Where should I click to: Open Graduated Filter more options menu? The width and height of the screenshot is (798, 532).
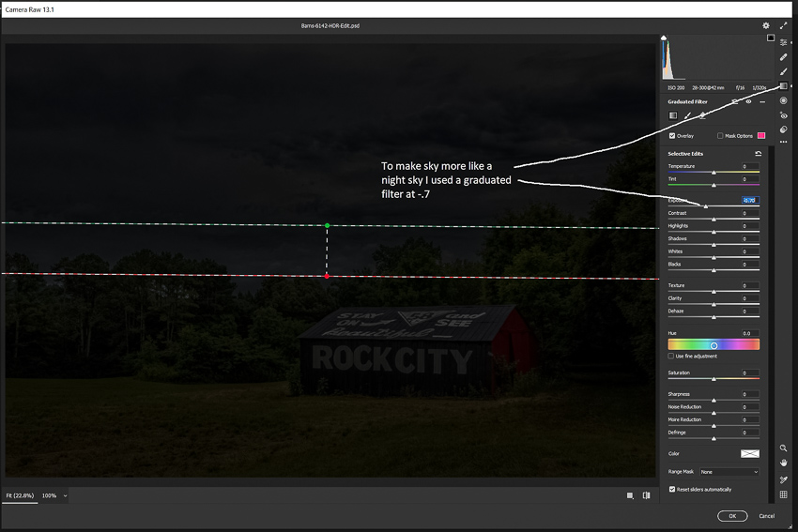[x=762, y=101]
